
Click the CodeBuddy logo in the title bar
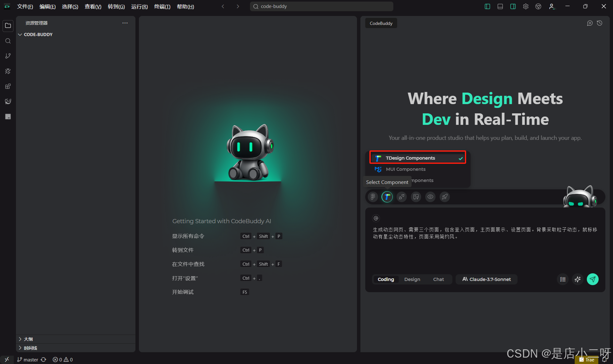pos(7,6)
